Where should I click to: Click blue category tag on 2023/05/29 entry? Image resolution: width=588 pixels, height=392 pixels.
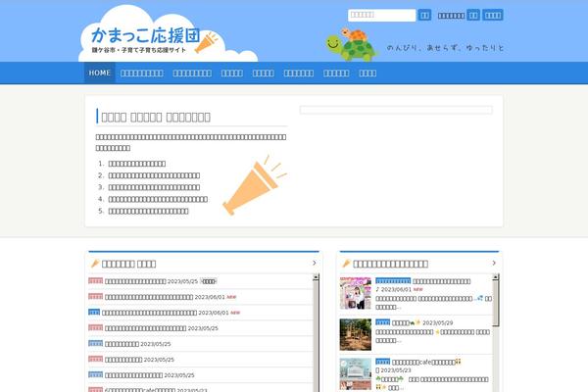(x=383, y=322)
